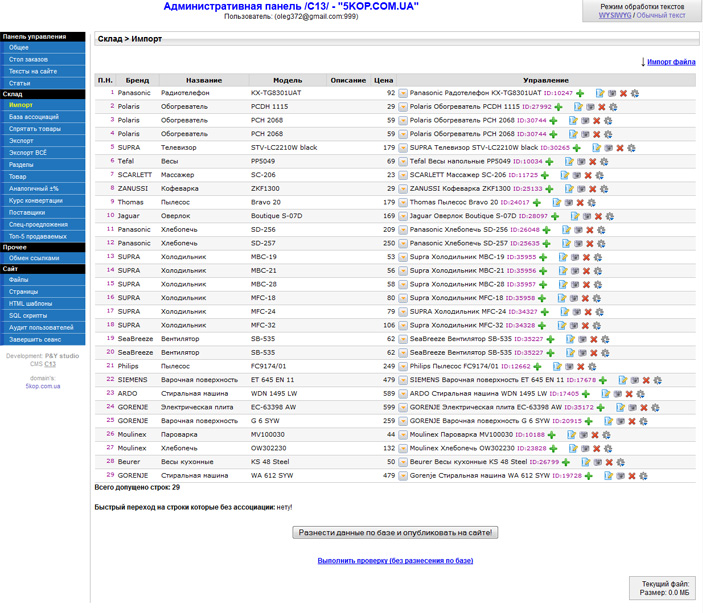Switch text mode to Обычный текст

tap(661, 15)
